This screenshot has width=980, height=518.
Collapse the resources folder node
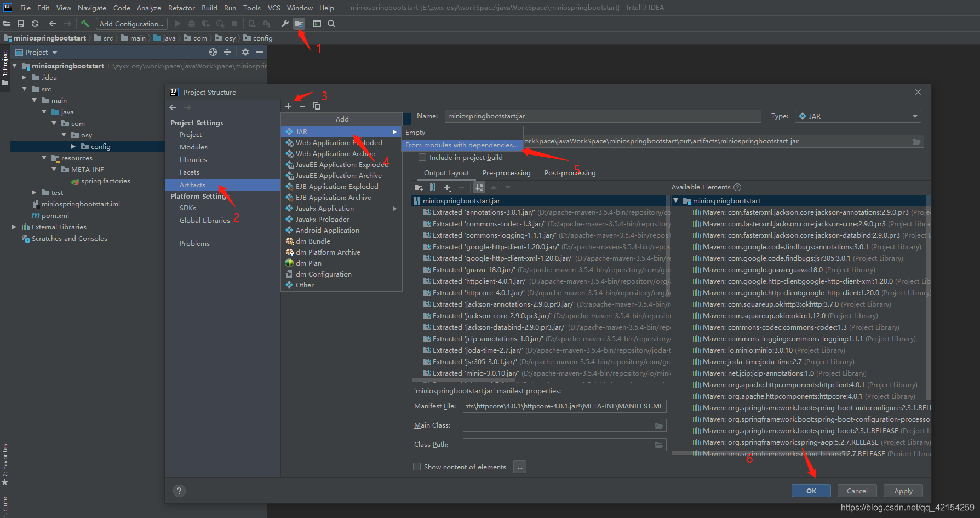(44, 158)
